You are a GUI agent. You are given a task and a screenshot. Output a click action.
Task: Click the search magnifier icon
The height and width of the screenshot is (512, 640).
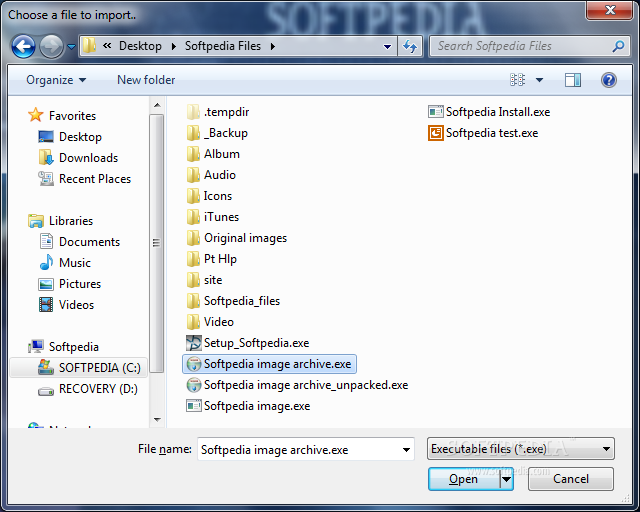pos(618,46)
